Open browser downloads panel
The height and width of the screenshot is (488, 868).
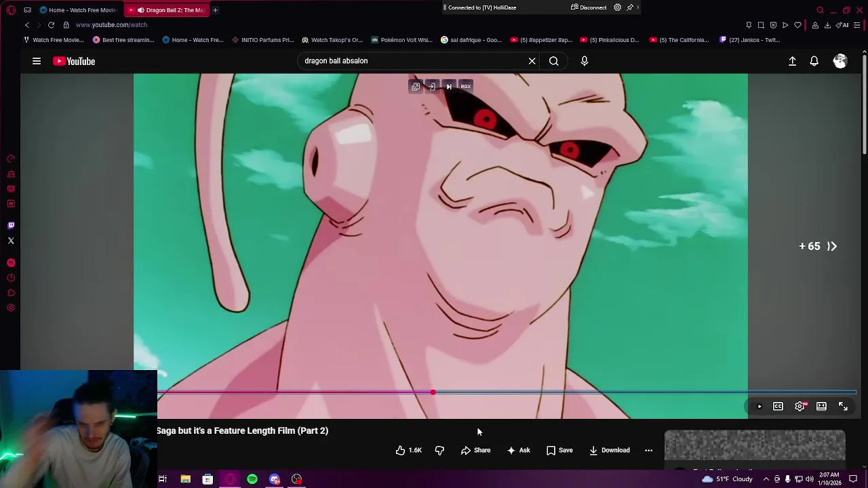[x=827, y=25]
